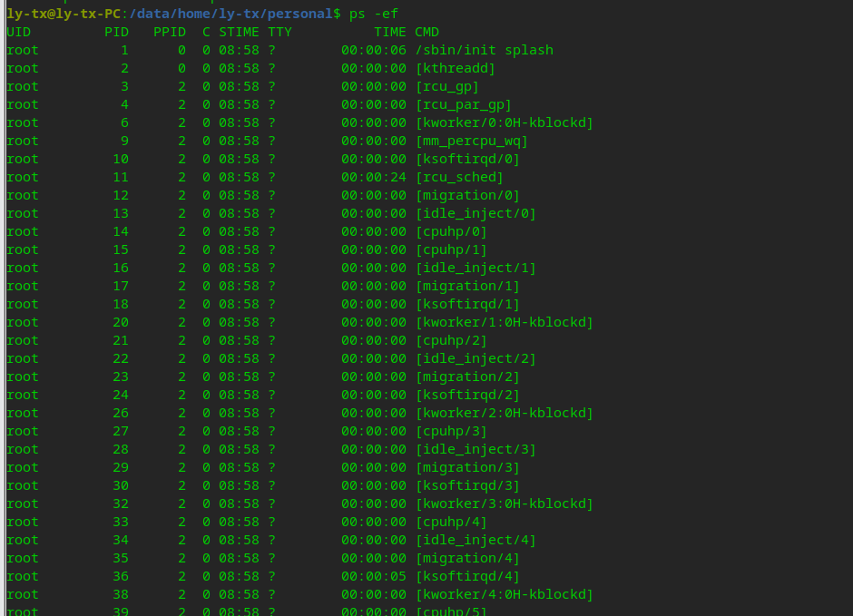Click the [migration/0] process name

[468, 195]
